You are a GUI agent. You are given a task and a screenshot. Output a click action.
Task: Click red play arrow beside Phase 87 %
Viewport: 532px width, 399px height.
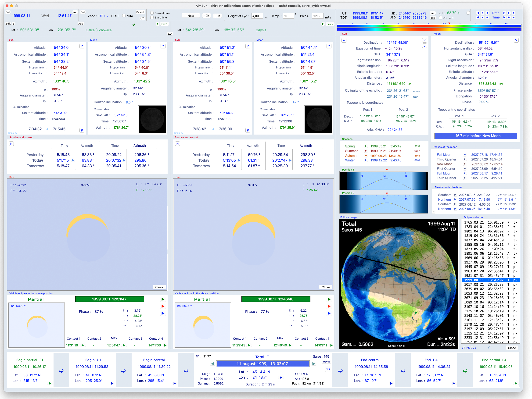click(x=163, y=306)
